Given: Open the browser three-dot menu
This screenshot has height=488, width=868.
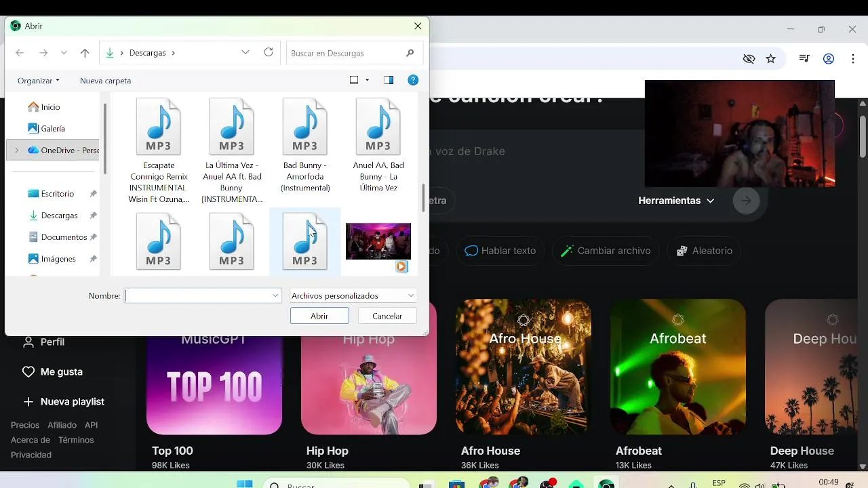Looking at the screenshot, I should (x=853, y=59).
